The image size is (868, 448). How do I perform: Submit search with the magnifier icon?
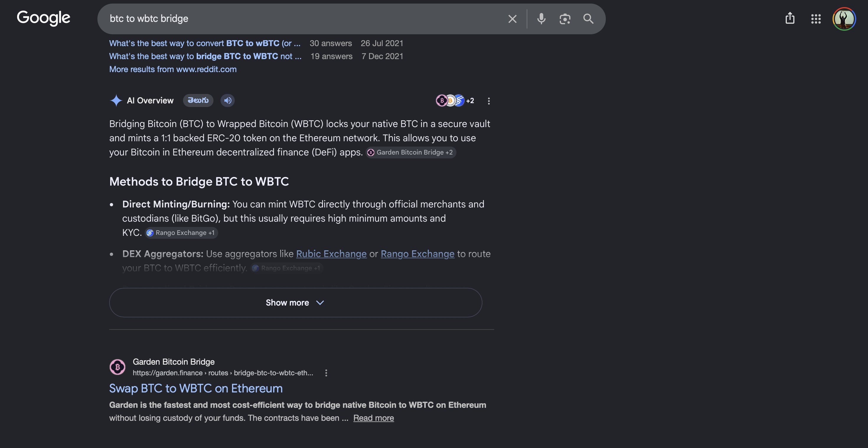click(x=588, y=19)
